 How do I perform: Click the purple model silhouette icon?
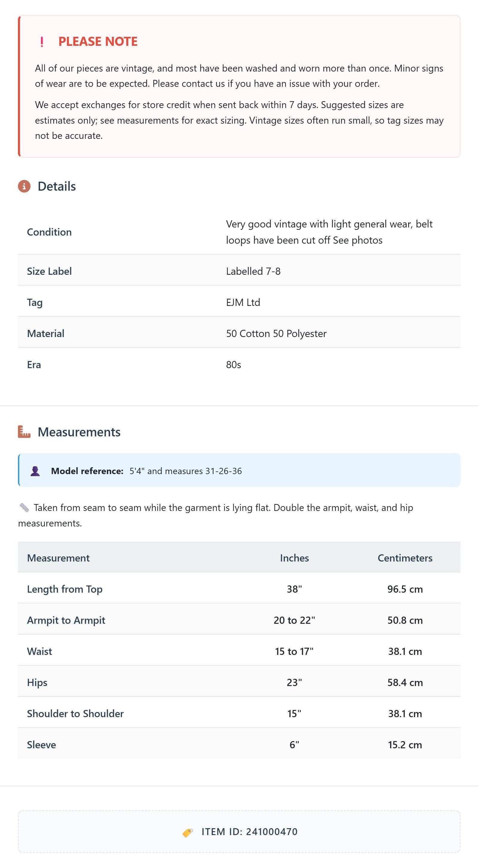(35, 471)
